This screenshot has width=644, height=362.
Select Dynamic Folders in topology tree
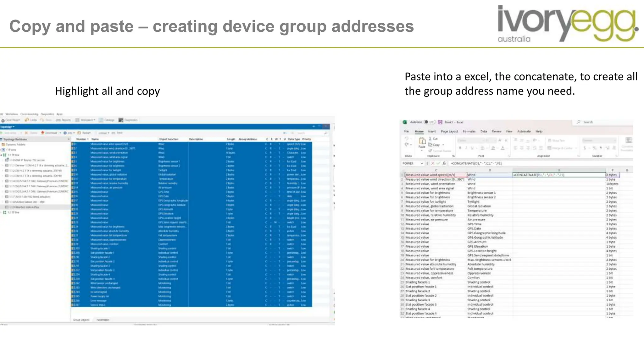[x=14, y=145]
